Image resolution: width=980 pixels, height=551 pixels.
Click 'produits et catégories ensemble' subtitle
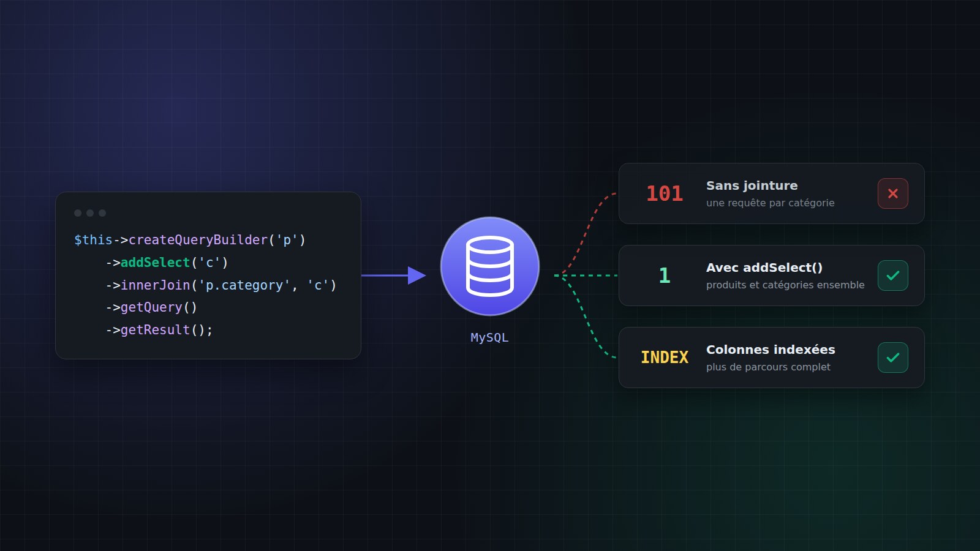(x=785, y=285)
